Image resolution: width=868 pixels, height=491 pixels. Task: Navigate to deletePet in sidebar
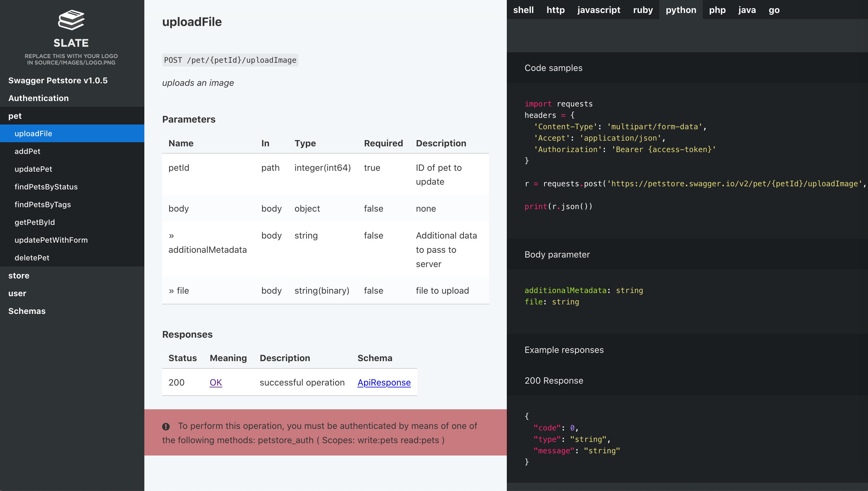click(x=32, y=258)
